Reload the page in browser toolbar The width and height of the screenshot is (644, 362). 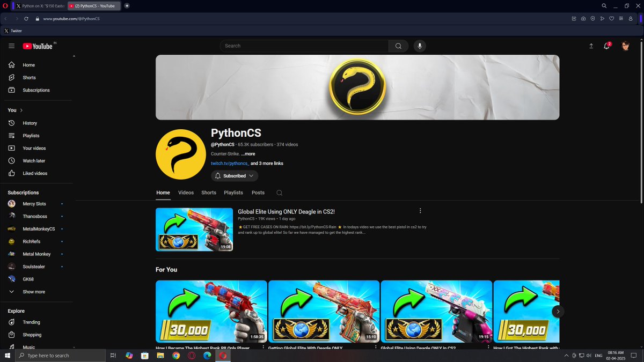pyautogui.click(x=26, y=19)
